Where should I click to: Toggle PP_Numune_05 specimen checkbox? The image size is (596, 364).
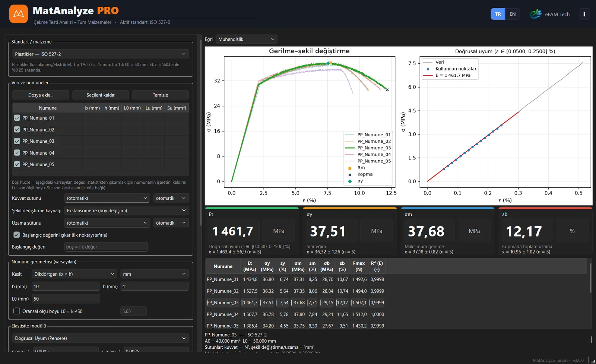pyautogui.click(x=17, y=164)
